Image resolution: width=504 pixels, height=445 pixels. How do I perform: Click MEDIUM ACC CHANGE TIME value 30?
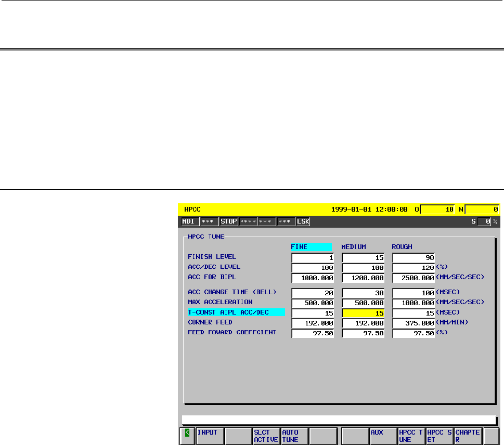pos(363,293)
